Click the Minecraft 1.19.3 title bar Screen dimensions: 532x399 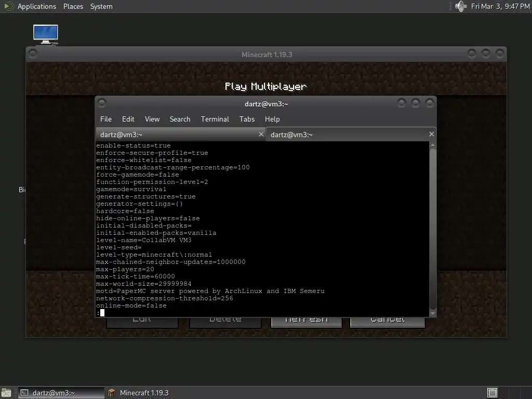tap(267, 55)
